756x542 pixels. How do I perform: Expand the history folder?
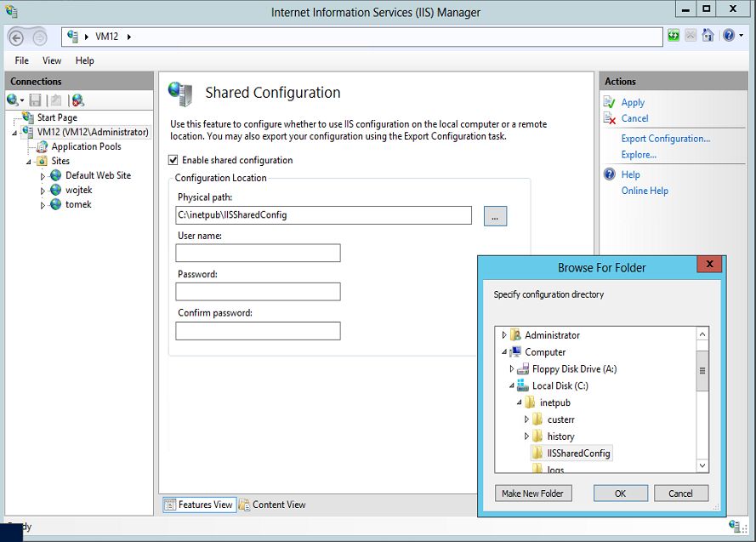coord(526,436)
